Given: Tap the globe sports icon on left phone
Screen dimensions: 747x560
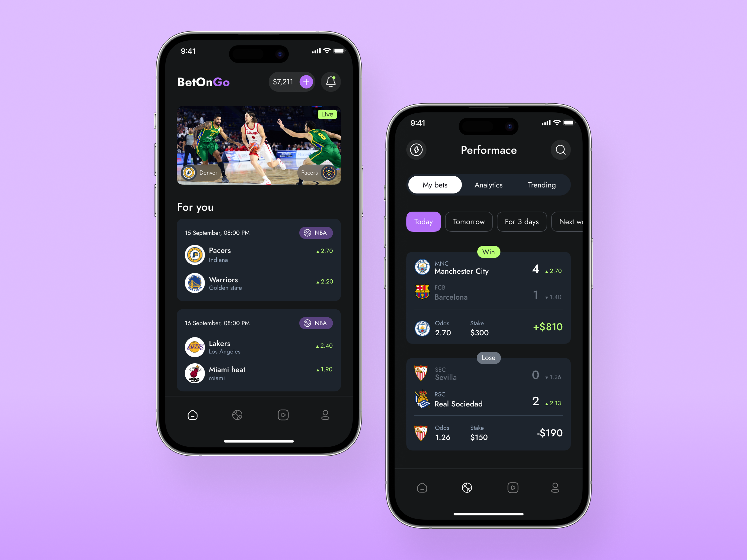Looking at the screenshot, I should pyautogui.click(x=237, y=415).
